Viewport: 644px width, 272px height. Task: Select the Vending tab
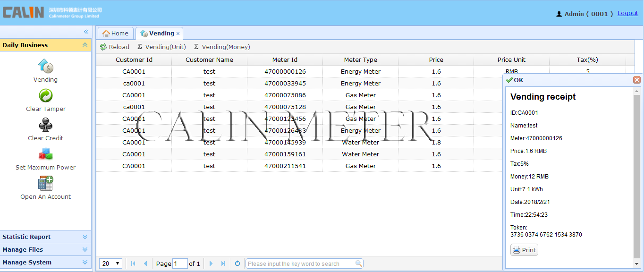(159, 33)
